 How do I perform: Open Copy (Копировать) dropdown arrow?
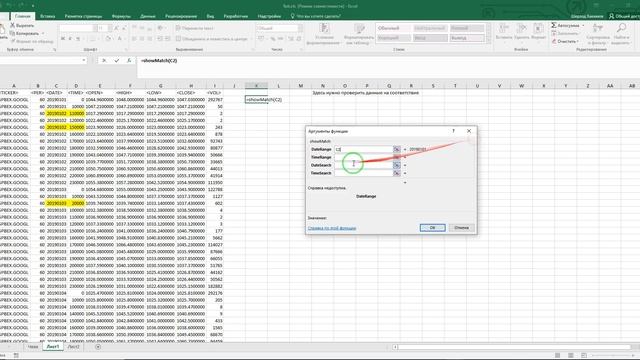point(43,33)
